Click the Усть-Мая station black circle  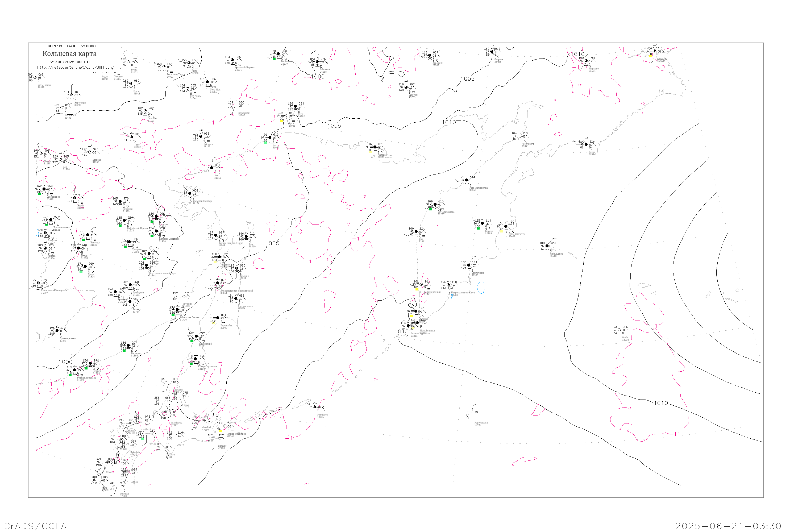point(208,82)
